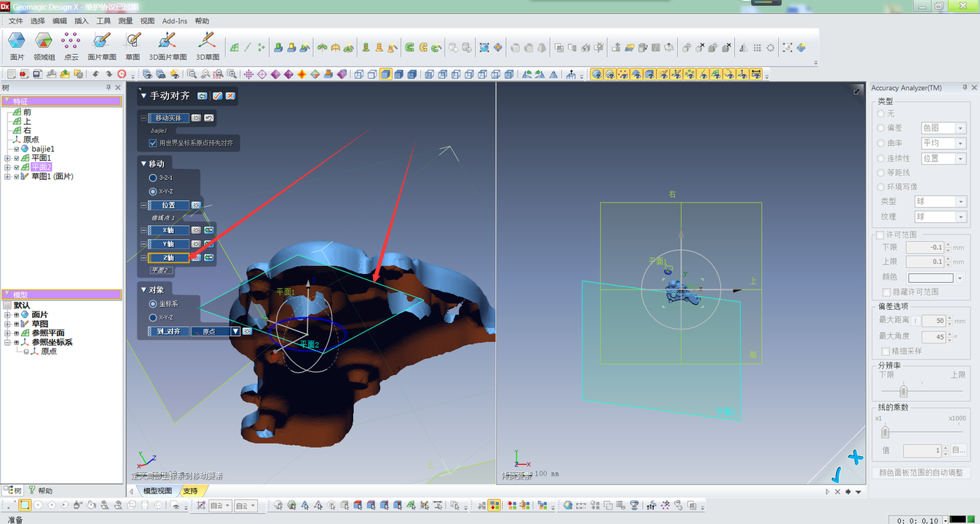Click the zoom-fit magnifier icon in second toolbar
The width and height of the screenshot is (980, 524).
[x=192, y=74]
